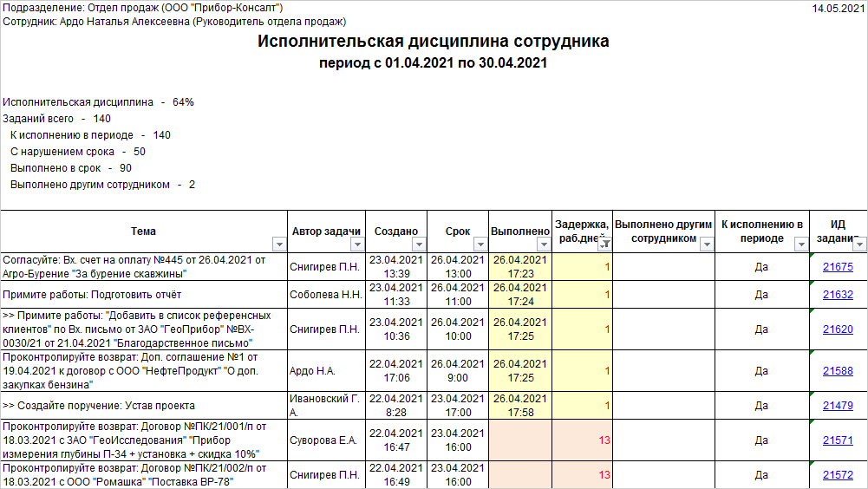Screen dimensions: 868x489
Task: Click task ID 21588 hyperlink
Action: tap(838, 371)
